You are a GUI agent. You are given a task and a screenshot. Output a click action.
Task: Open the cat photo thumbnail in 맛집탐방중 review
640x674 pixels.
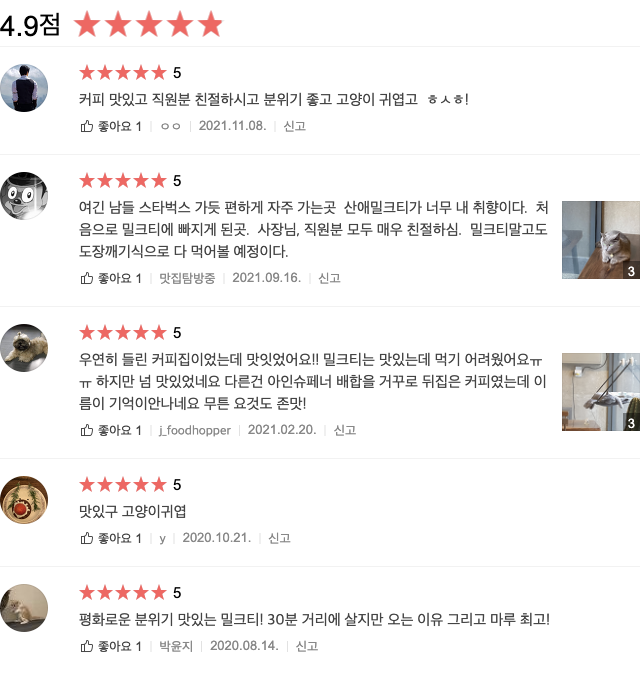point(601,240)
